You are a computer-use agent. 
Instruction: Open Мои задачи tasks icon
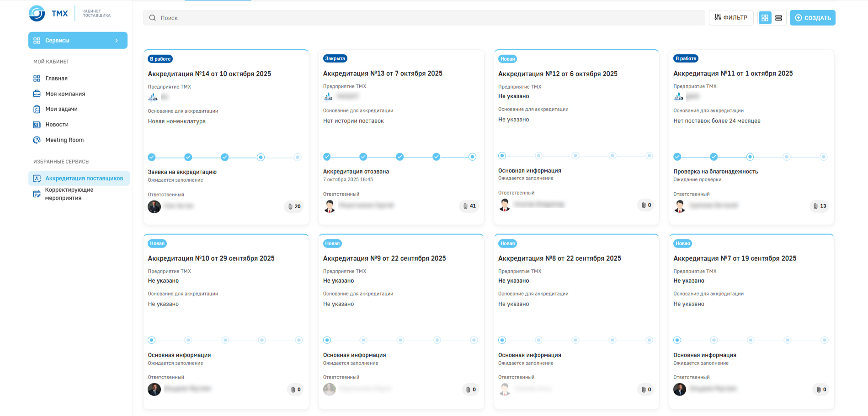point(37,109)
